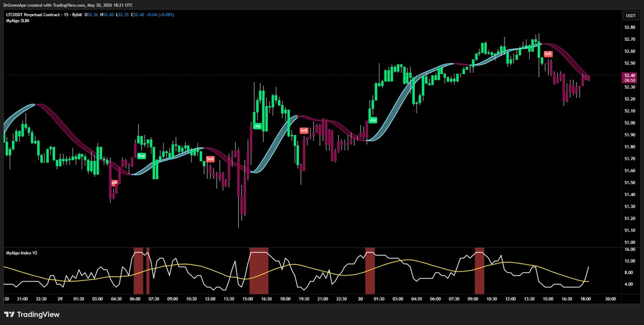Click the 51.30 price axis label
644x325 pixels.
pyautogui.click(x=630, y=206)
